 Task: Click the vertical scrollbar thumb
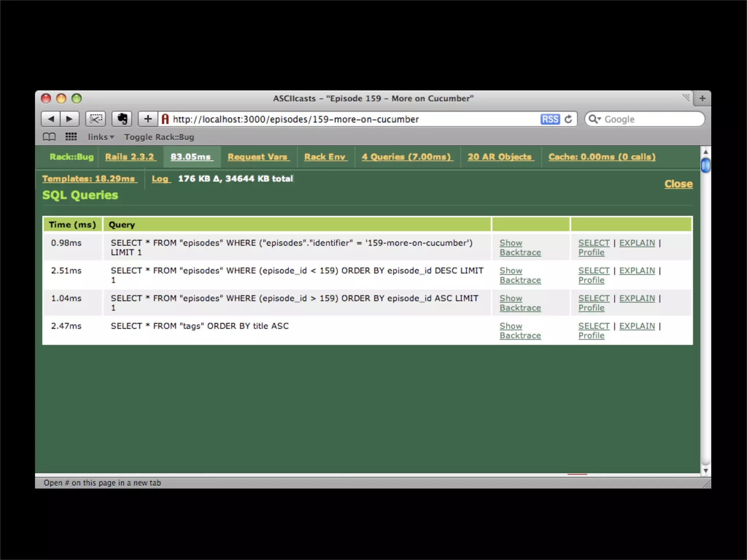(x=705, y=166)
